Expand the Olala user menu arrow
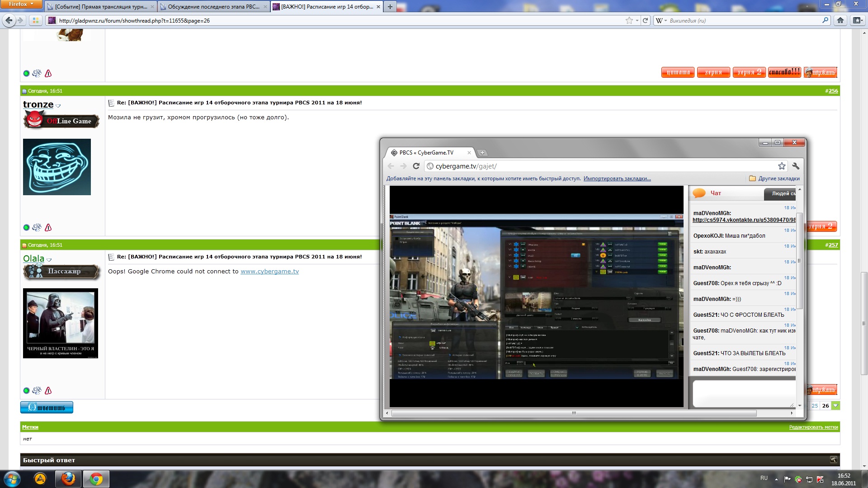Viewport: 868px width, 488px height. point(49,260)
